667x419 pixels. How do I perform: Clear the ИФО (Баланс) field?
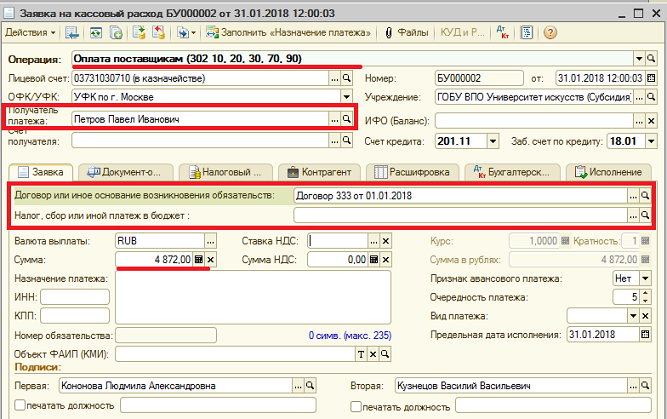(x=651, y=121)
